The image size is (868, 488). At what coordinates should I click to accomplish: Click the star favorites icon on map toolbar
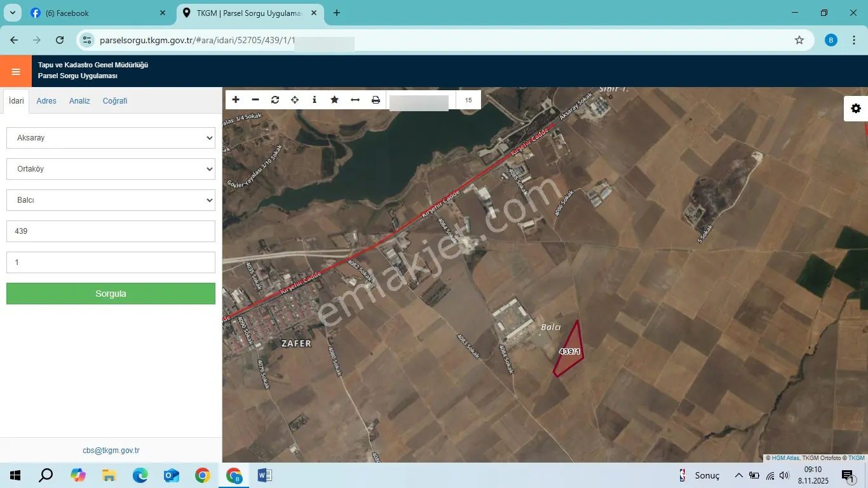pyautogui.click(x=335, y=100)
